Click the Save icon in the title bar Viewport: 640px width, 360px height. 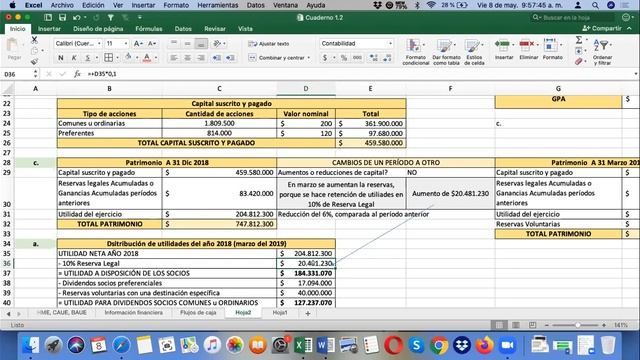click(62, 18)
